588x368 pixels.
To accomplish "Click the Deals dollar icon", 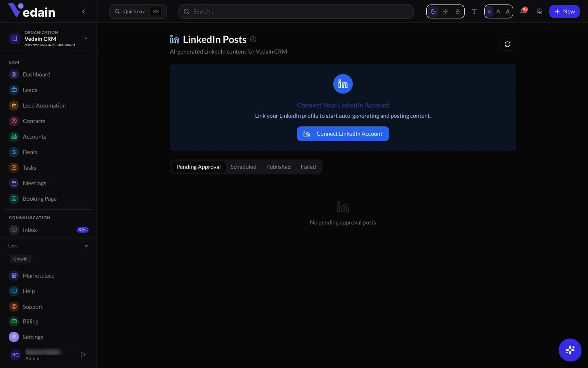I will coord(14,152).
